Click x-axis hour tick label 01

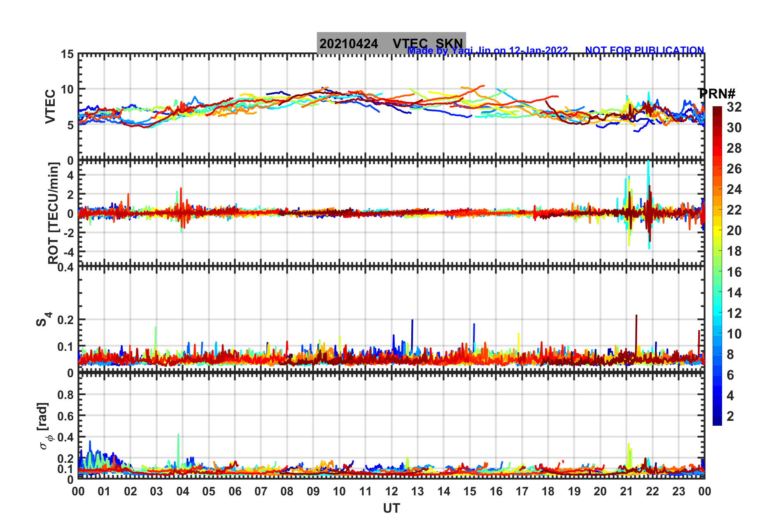(x=104, y=491)
